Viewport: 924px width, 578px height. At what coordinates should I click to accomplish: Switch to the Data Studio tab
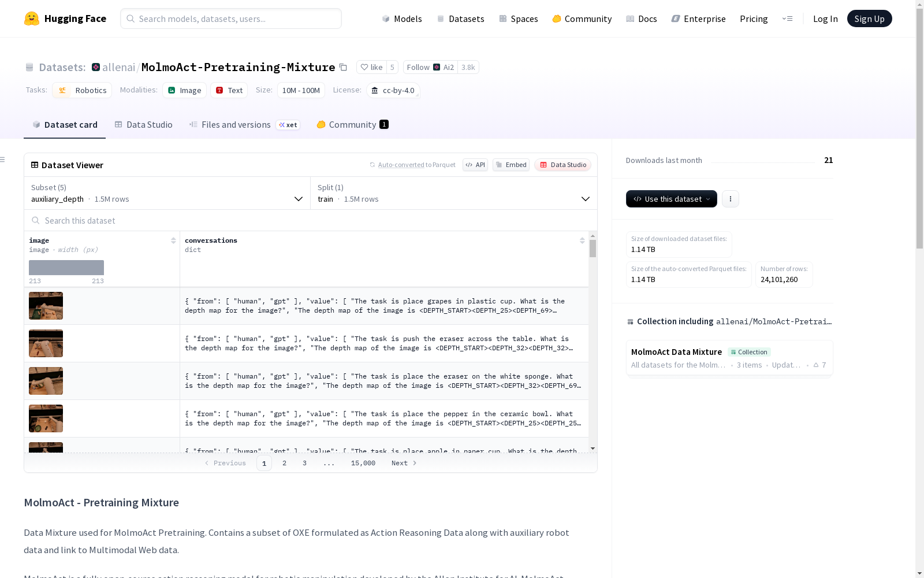(x=144, y=125)
